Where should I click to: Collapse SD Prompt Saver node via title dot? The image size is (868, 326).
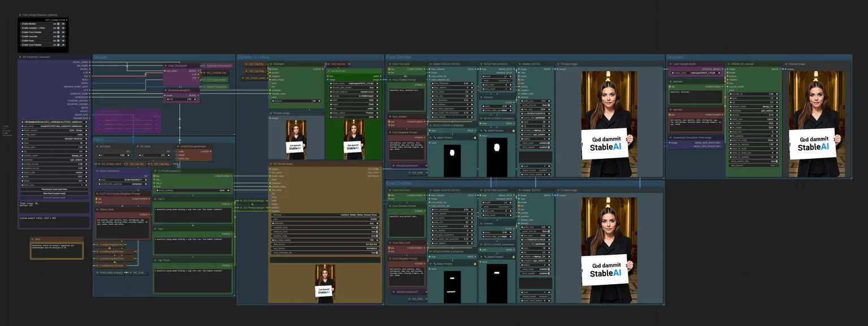[271, 164]
